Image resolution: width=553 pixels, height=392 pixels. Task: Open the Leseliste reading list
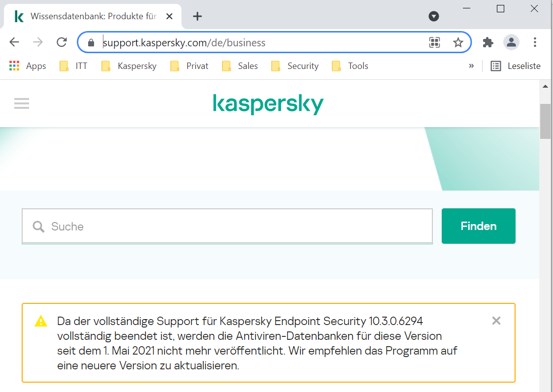(516, 66)
